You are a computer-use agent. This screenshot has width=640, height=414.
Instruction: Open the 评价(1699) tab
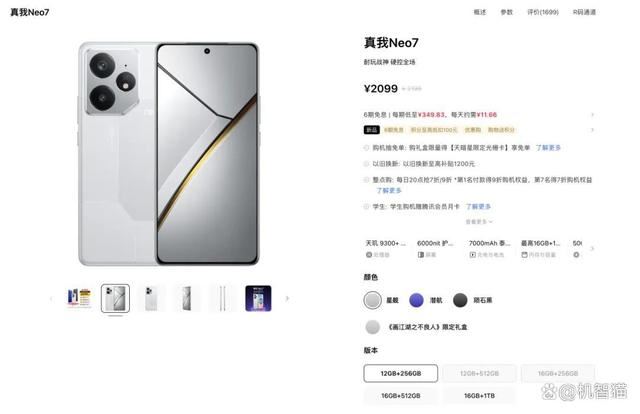542,12
